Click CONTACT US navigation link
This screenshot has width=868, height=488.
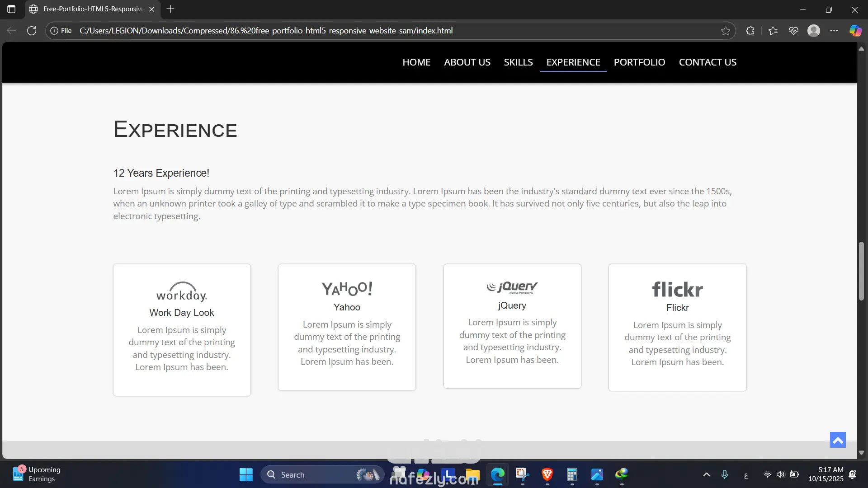coord(708,62)
